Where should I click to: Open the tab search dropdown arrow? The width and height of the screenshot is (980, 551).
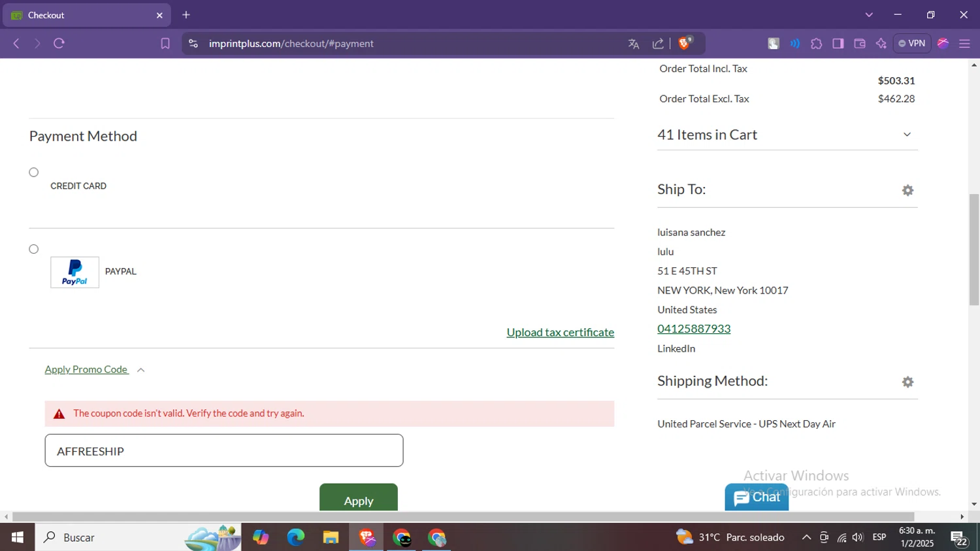coord(869,14)
